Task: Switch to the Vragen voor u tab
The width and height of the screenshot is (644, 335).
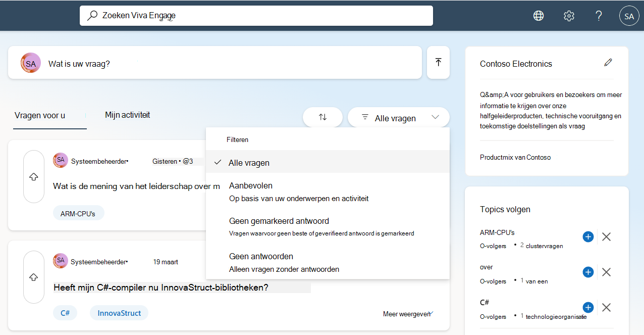Action: [x=40, y=115]
